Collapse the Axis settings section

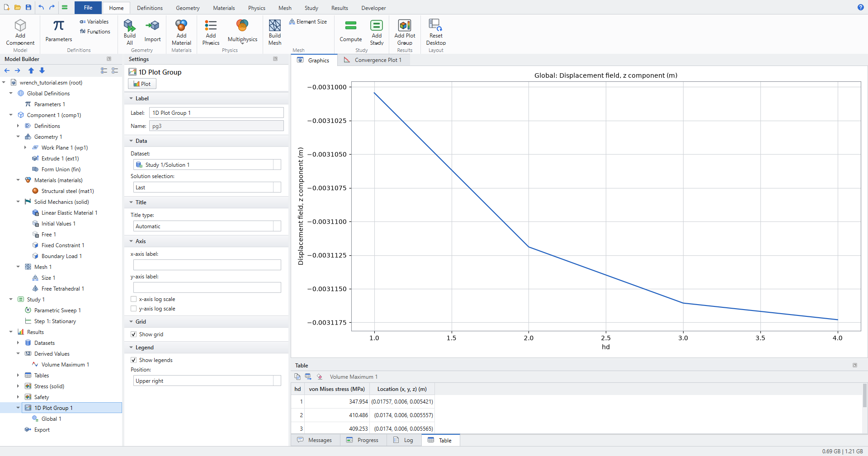coord(131,241)
